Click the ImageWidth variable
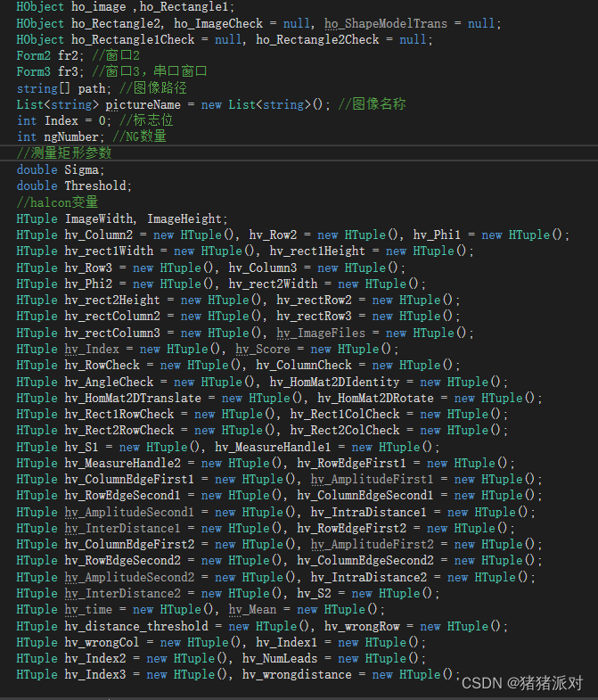Viewport: 598px width, 700px height. coord(99,218)
